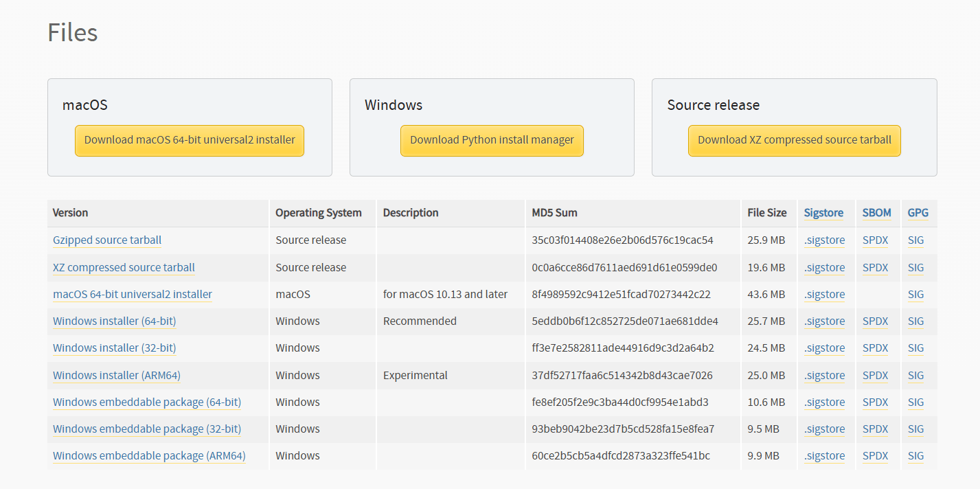This screenshot has width=980, height=489.
Task: Open the macOS 64-bit universal2 installer link
Action: 132,294
